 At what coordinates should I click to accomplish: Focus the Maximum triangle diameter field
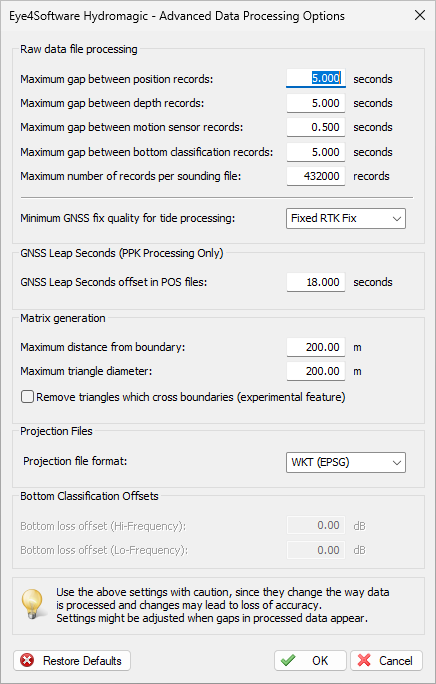pos(316,371)
